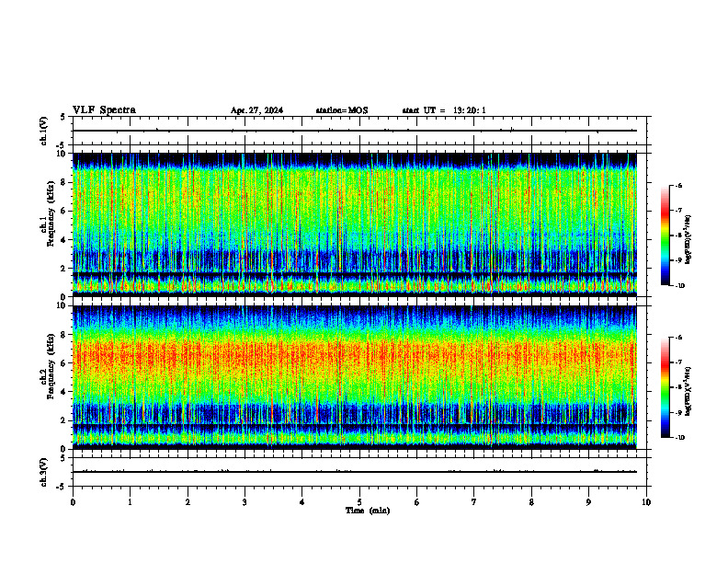Click the ch.1 spectrogram color bar

click(665, 236)
